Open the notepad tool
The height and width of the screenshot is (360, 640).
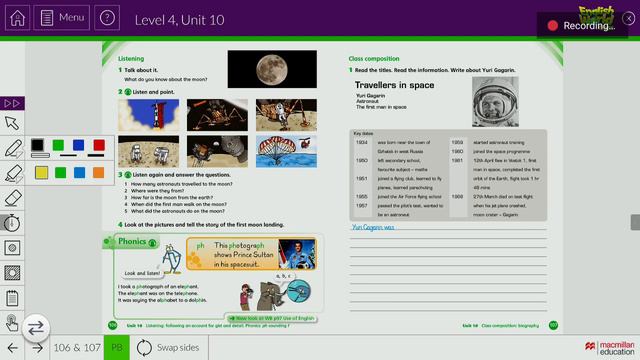tap(12, 298)
